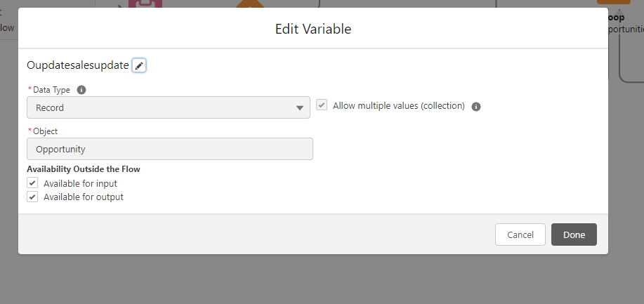Click the Data Type dropdown arrow
This screenshot has height=304, width=644.
[x=300, y=108]
